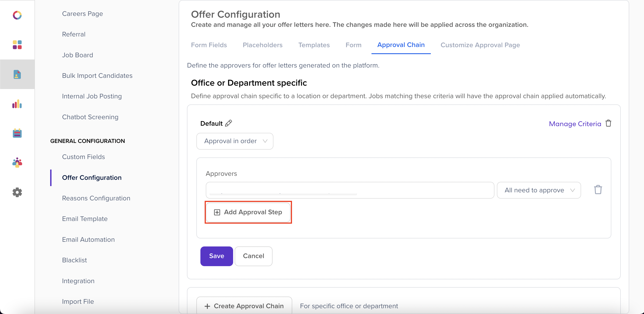
Task: Open Email Automation settings
Action: (x=88, y=240)
